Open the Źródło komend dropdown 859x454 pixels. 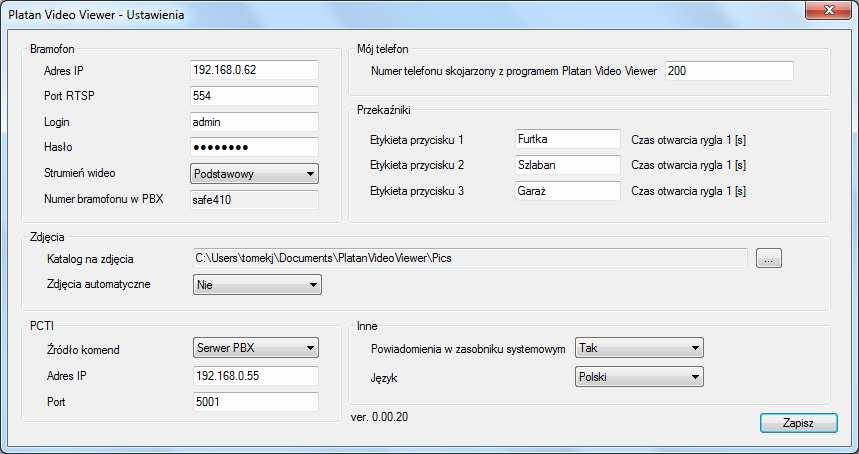click(x=256, y=348)
